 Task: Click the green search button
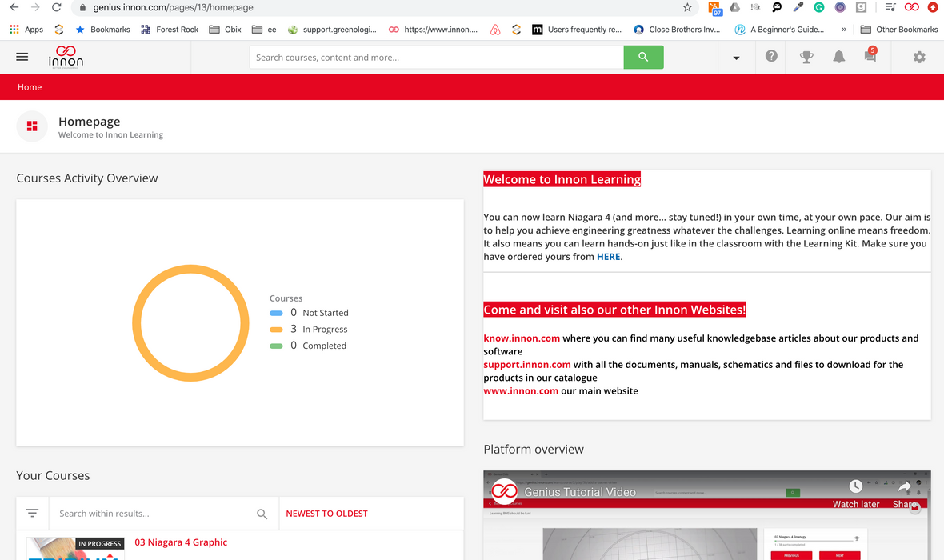pyautogui.click(x=643, y=58)
